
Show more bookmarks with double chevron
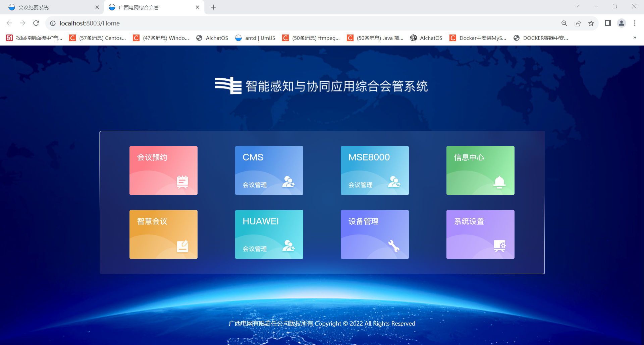click(635, 38)
